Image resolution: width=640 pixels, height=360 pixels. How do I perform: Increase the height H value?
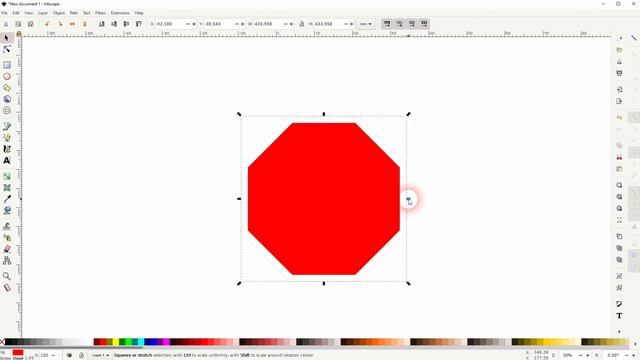[x=351, y=24]
